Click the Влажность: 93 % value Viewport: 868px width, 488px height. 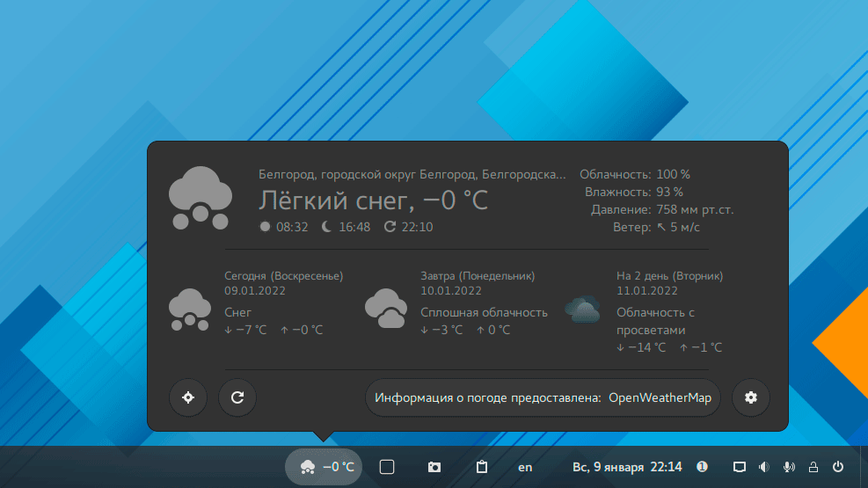(x=670, y=192)
